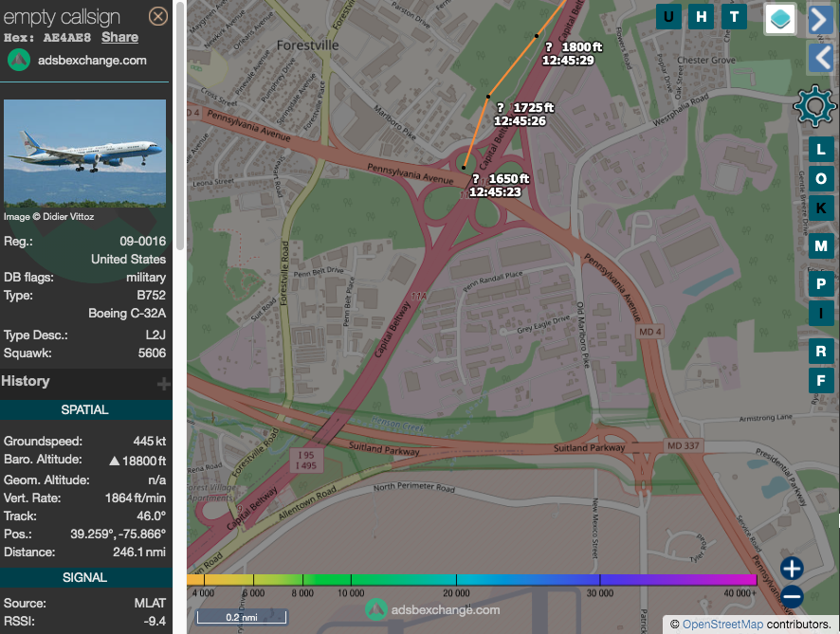Screen dimensions: 840x634
Task: Click the 1800 ft track point
Action: click(x=537, y=36)
